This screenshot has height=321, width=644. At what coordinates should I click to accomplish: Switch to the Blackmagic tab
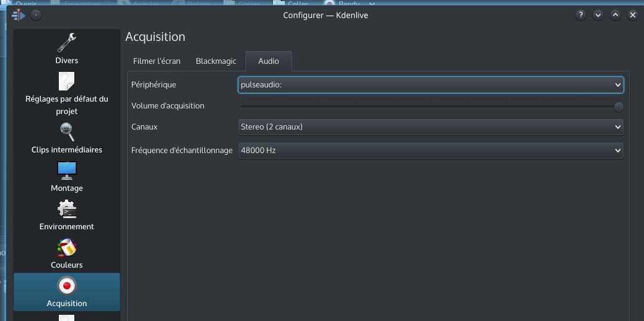pyautogui.click(x=216, y=61)
